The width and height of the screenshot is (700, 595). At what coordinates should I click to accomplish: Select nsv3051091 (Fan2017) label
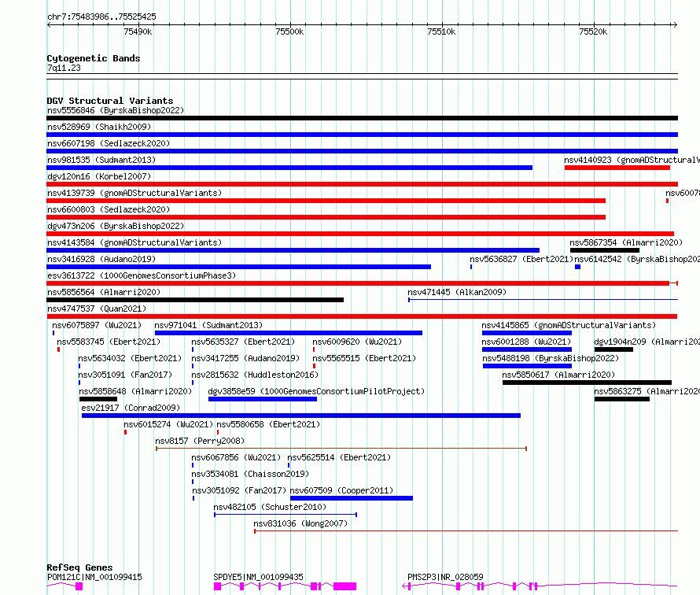tap(125, 375)
